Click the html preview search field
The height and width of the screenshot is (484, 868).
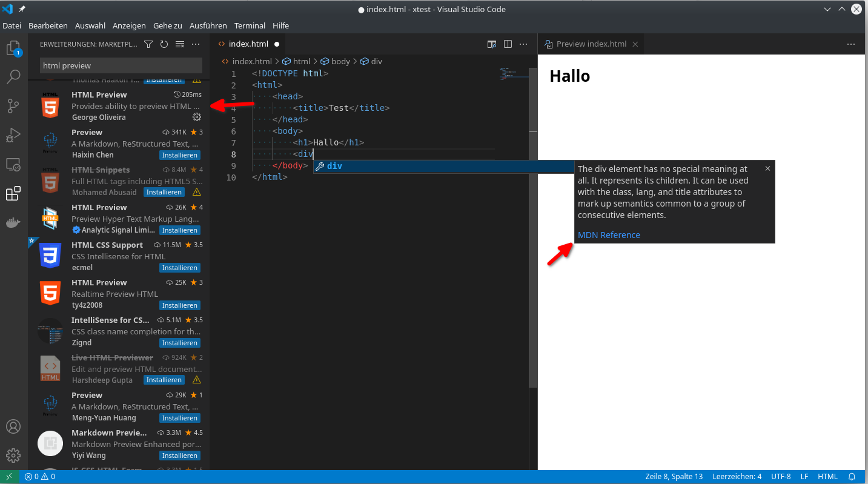121,65
